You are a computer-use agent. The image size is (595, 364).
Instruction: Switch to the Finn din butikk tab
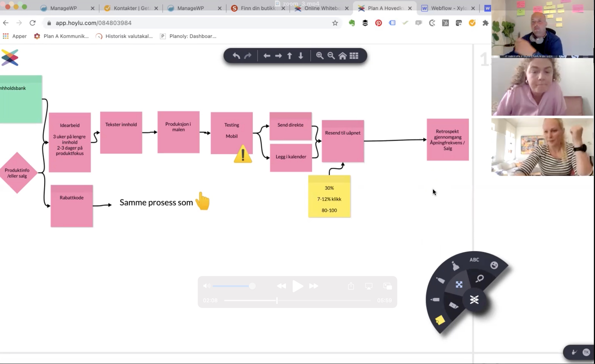pos(258,8)
